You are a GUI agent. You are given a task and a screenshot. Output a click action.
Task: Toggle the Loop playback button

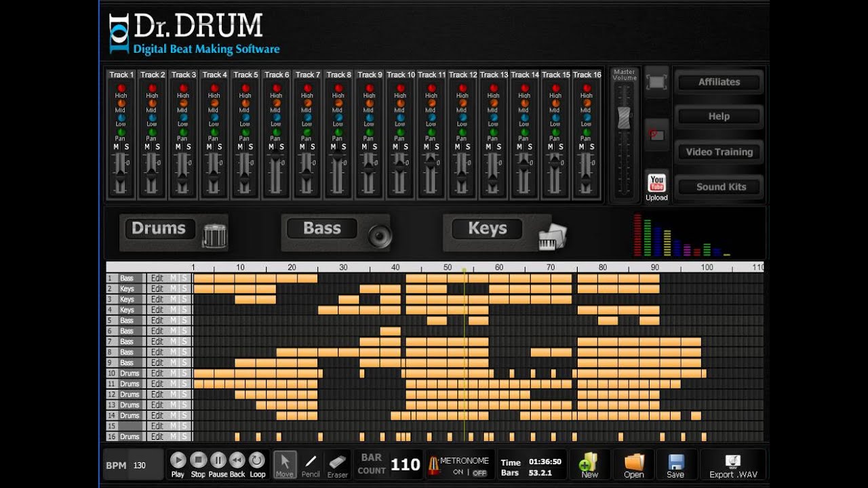point(257,460)
